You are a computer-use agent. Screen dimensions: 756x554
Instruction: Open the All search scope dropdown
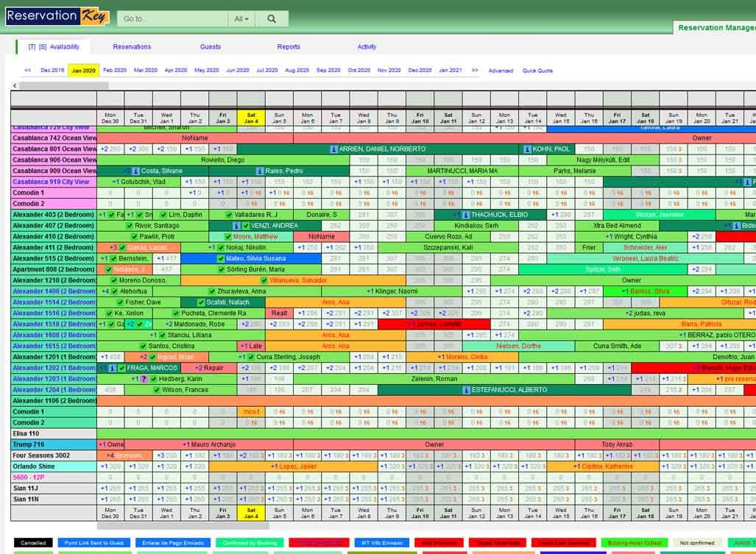[241, 18]
